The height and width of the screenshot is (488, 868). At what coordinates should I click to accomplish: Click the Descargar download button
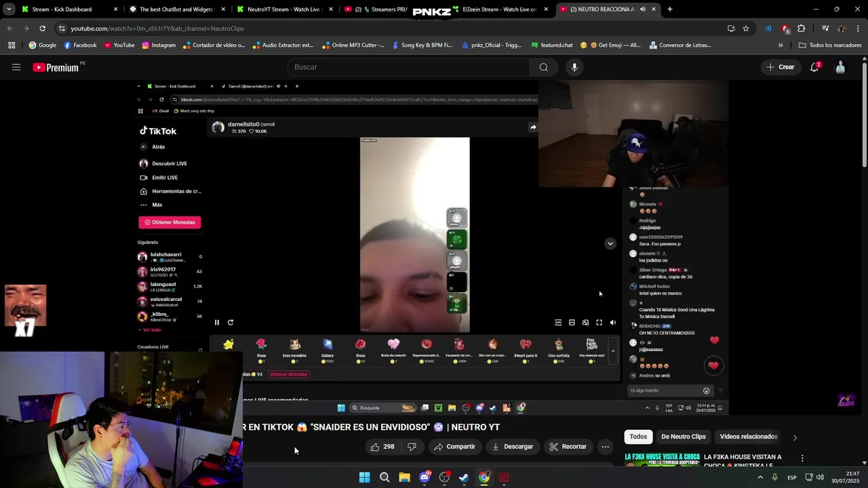512,447
